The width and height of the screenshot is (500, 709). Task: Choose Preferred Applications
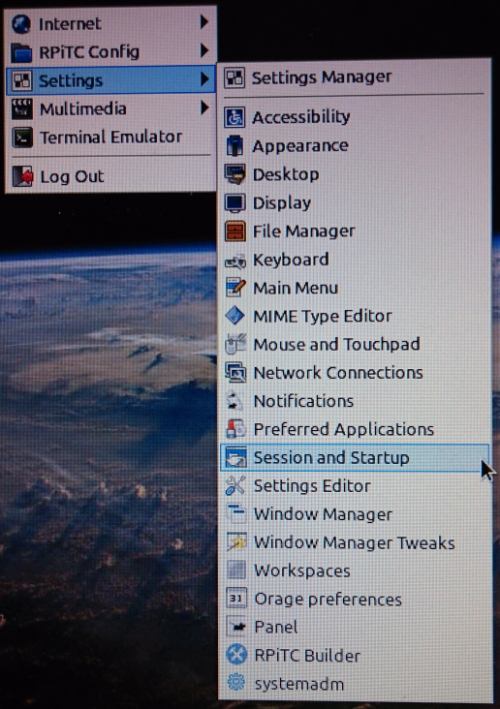pyautogui.click(x=355, y=429)
